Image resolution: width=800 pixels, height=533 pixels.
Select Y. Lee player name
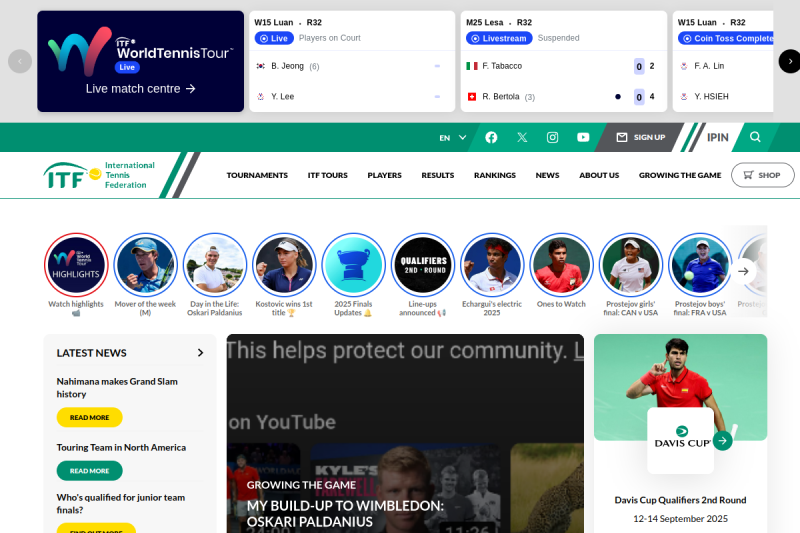(x=283, y=96)
